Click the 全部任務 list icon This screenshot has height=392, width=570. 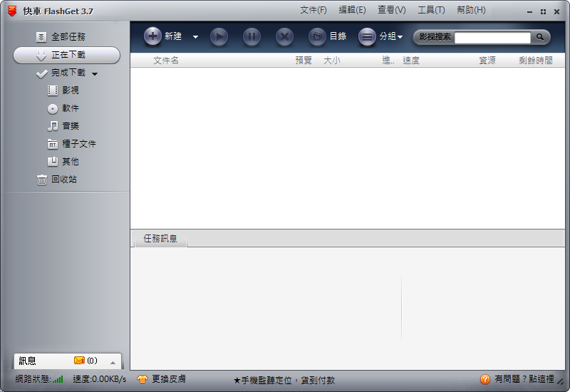pyautogui.click(x=41, y=37)
